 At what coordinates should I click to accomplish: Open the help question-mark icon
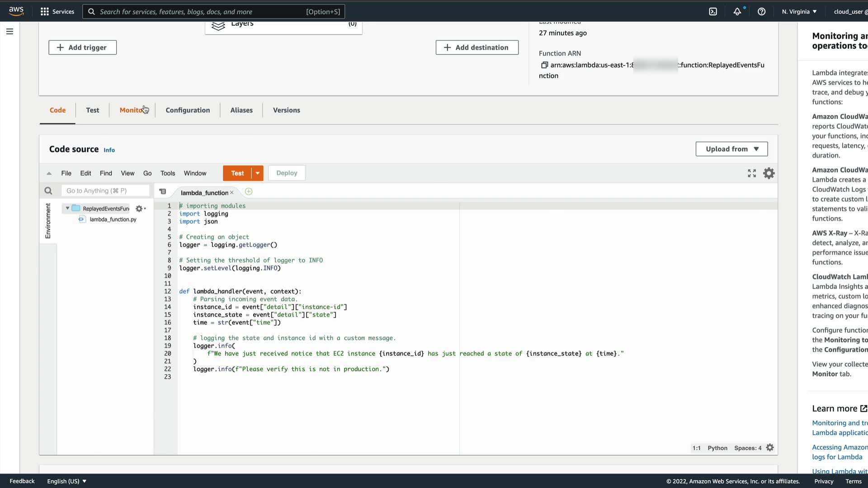click(x=762, y=12)
